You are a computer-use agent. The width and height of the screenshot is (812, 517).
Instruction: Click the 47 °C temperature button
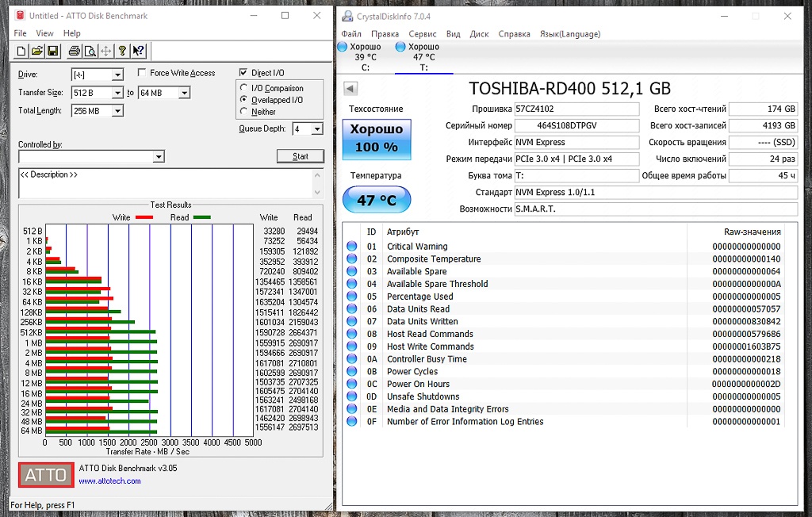[377, 200]
